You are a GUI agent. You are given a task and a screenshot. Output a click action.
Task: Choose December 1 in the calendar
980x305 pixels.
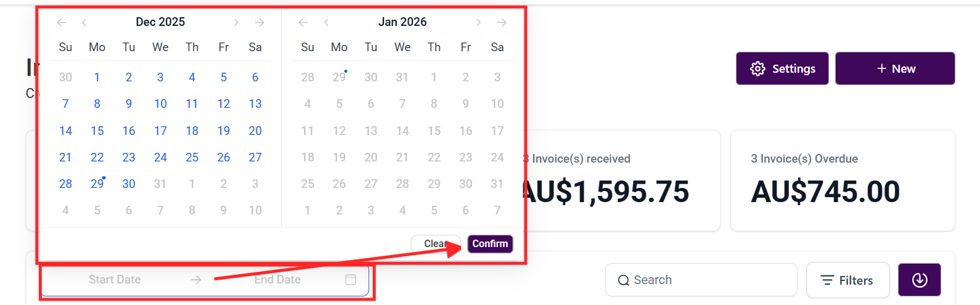tap(97, 77)
